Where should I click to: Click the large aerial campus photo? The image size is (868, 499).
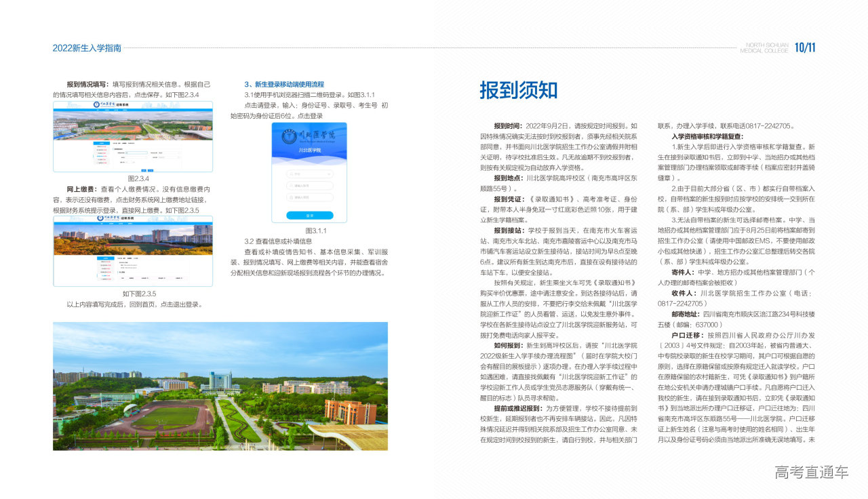pyautogui.click(x=220, y=386)
